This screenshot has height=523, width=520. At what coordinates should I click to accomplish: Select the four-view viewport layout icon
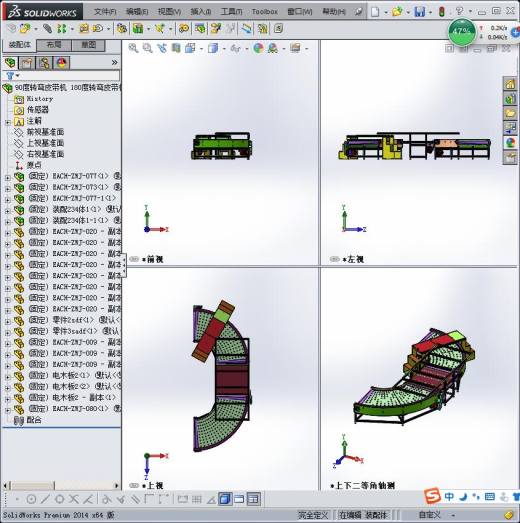pyautogui.click(x=253, y=499)
